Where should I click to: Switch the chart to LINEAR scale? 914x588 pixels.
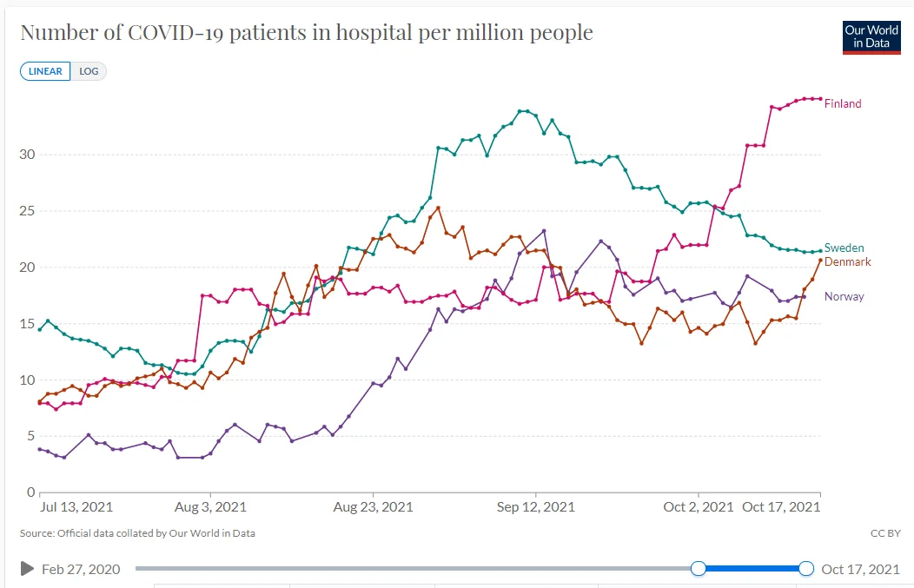coord(46,71)
